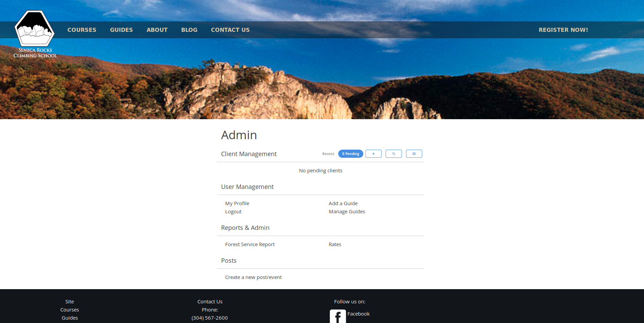Screen dimensions: 644x323
Task: Click the plus icon to add a client
Action: (373, 154)
